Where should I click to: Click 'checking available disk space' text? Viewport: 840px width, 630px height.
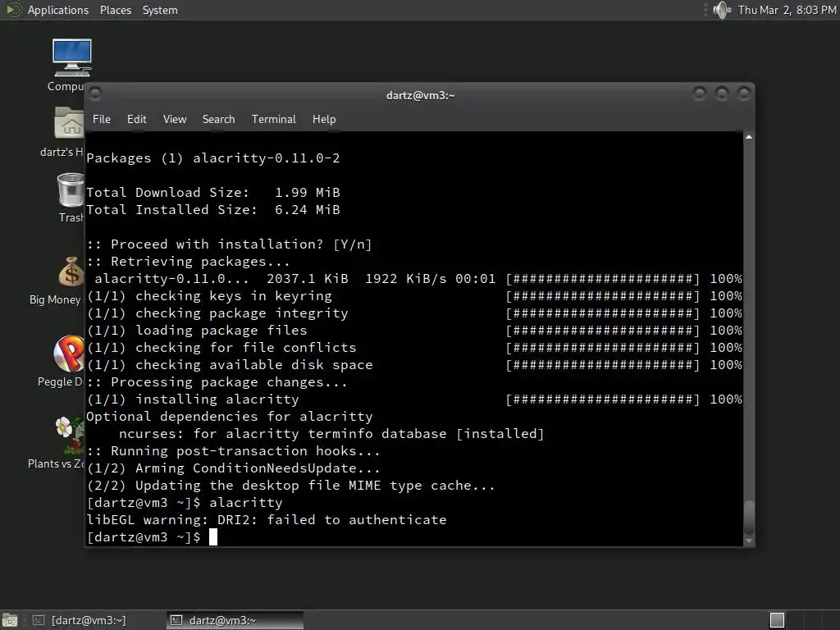254,365
